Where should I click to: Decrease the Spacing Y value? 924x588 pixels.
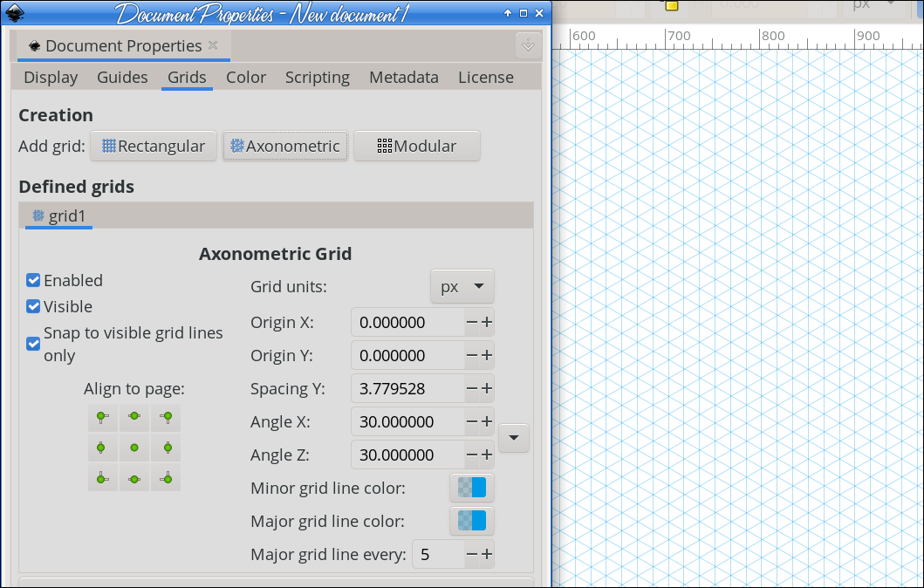tap(471, 388)
